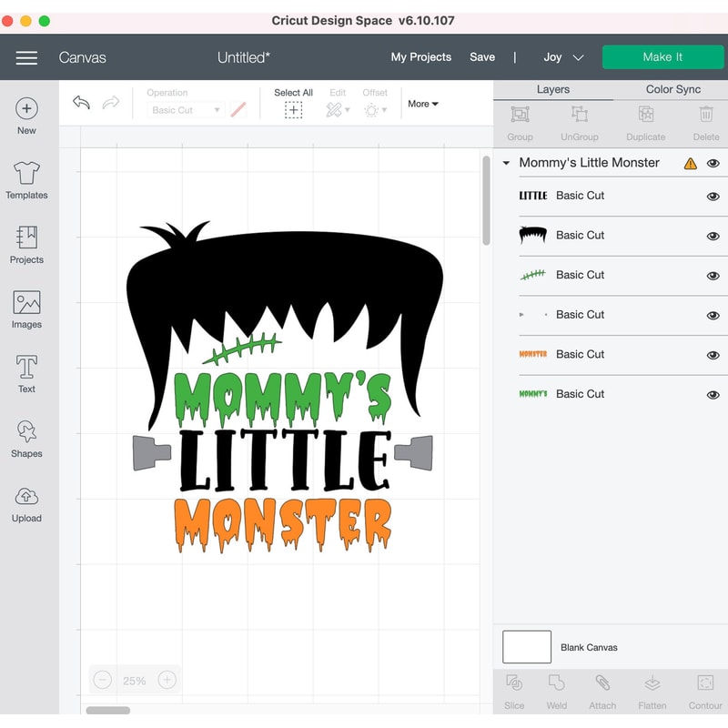Screen dimensions: 728x728
Task: Hide the green MOMMY'S layer
Action: pos(713,394)
